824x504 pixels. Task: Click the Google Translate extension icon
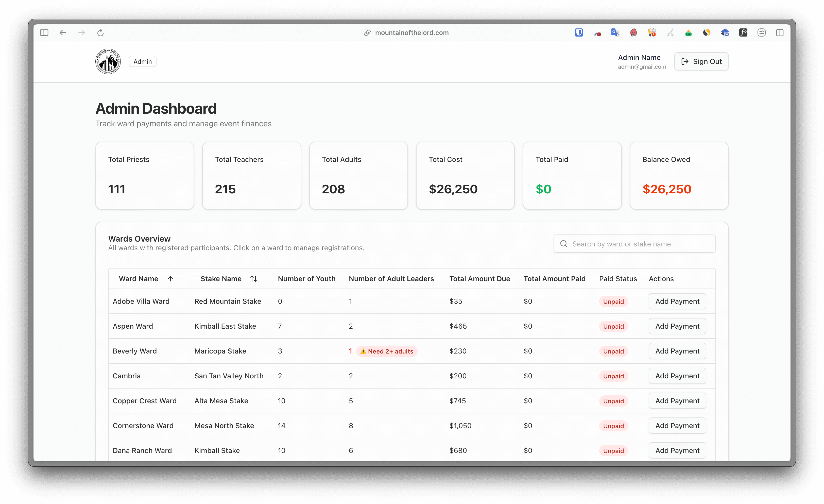(x=615, y=32)
